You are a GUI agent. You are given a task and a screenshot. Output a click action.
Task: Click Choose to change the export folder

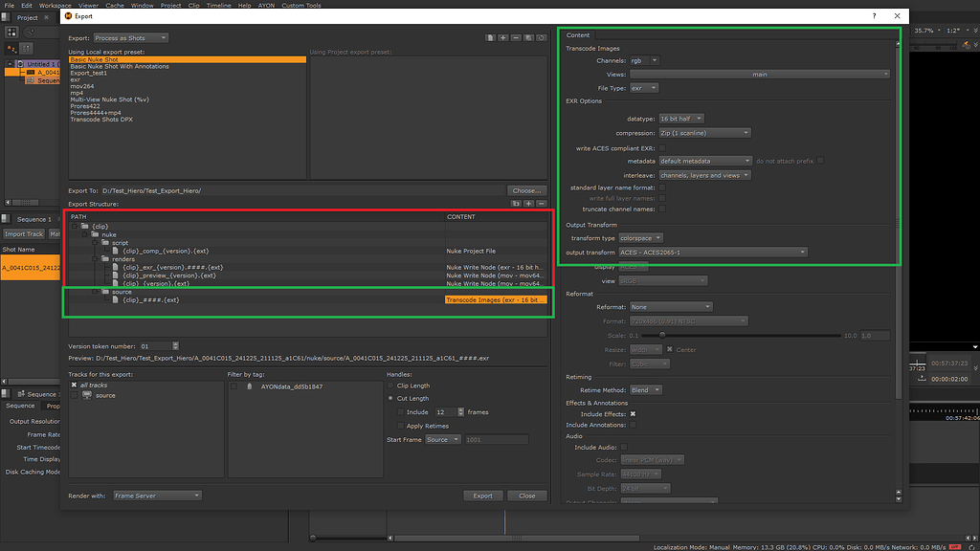point(526,189)
